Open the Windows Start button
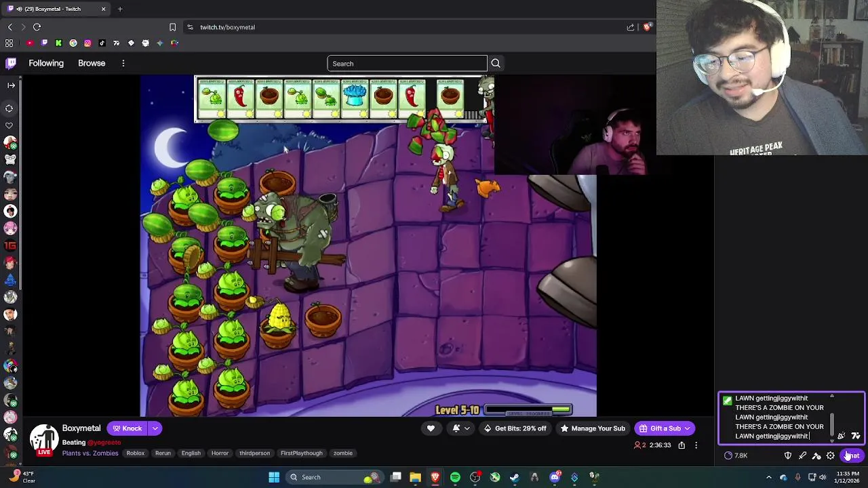 (274, 477)
